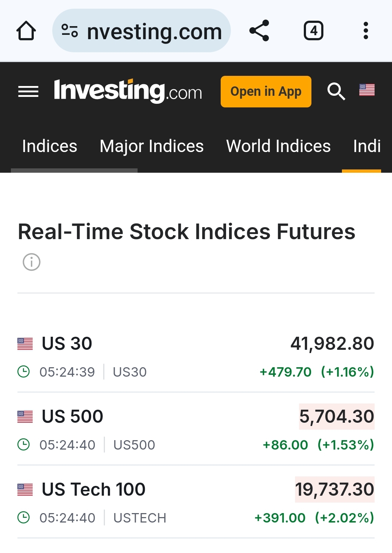Open the browser three-dot overflow menu
The image size is (392, 553).
(x=366, y=30)
